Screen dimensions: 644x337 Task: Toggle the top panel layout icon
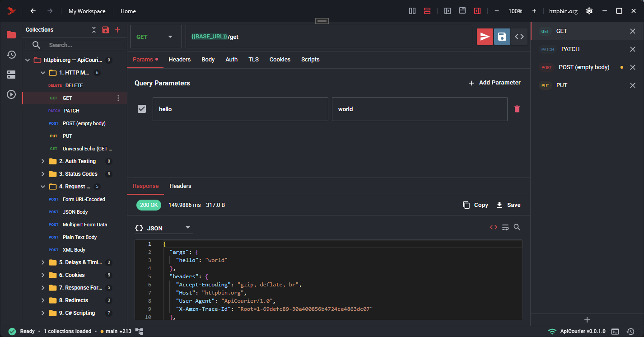(x=462, y=11)
